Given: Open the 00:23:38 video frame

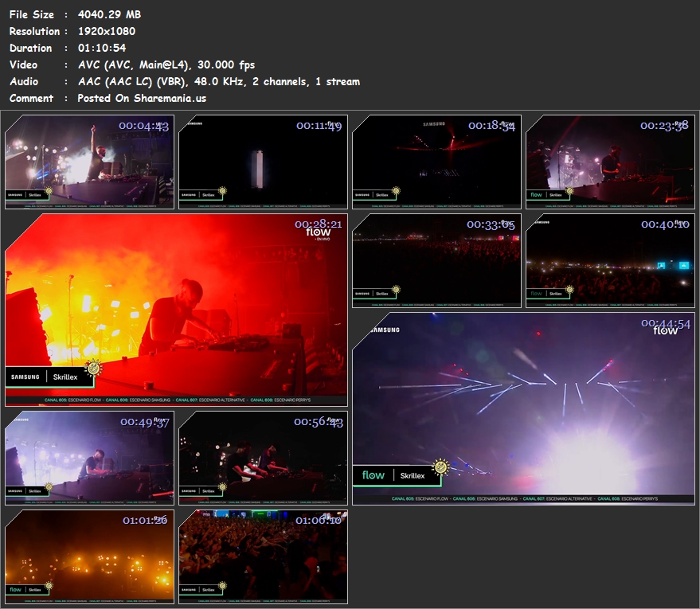Looking at the screenshot, I should click(610, 162).
